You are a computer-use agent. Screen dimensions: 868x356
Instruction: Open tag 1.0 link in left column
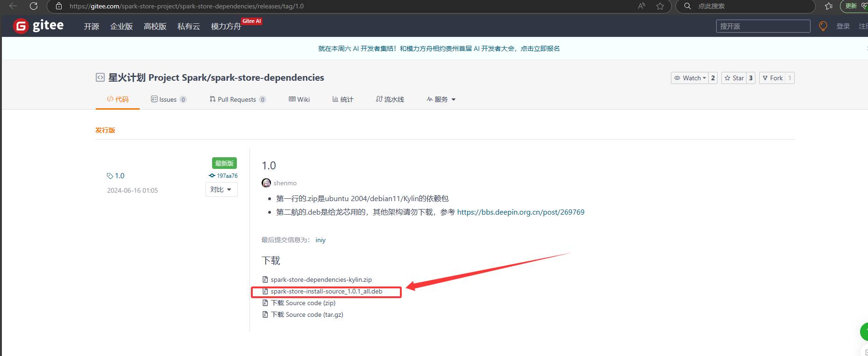pyautogui.click(x=120, y=176)
